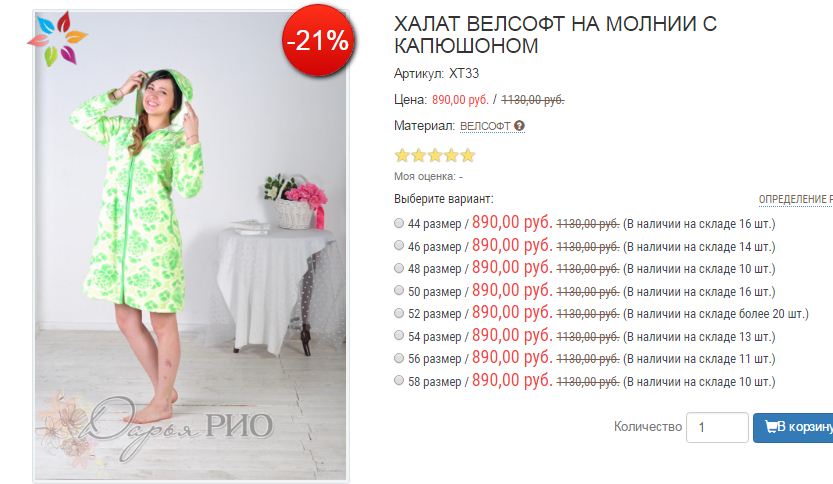This screenshot has width=833, height=484.
Task: Choose the 54 размер radio button
Action: pyautogui.click(x=399, y=336)
